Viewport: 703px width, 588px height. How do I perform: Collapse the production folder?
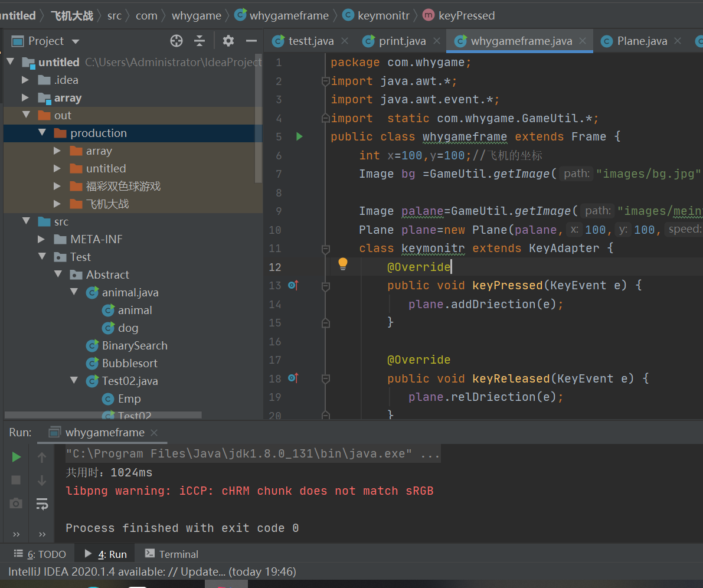pyautogui.click(x=42, y=132)
